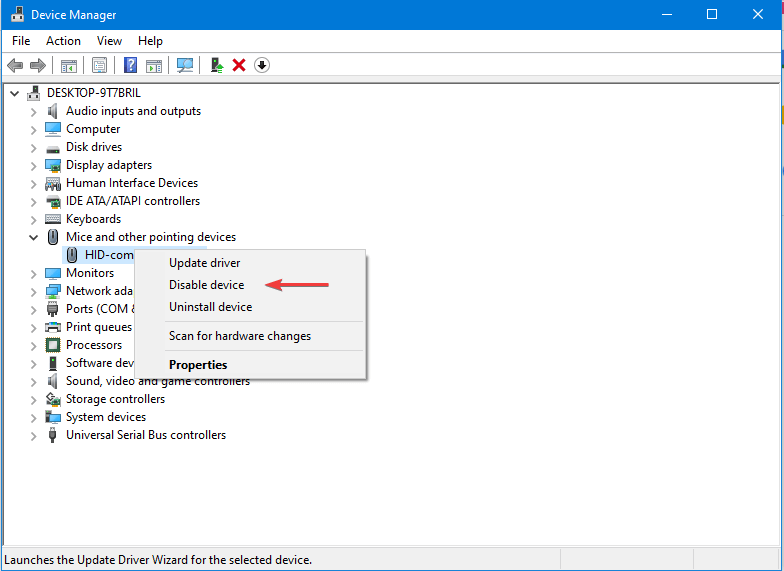Select the DESKTOP-9T7BRIL root node
Image resolution: width=784 pixels, height=571 pixels.
[96, 93]
